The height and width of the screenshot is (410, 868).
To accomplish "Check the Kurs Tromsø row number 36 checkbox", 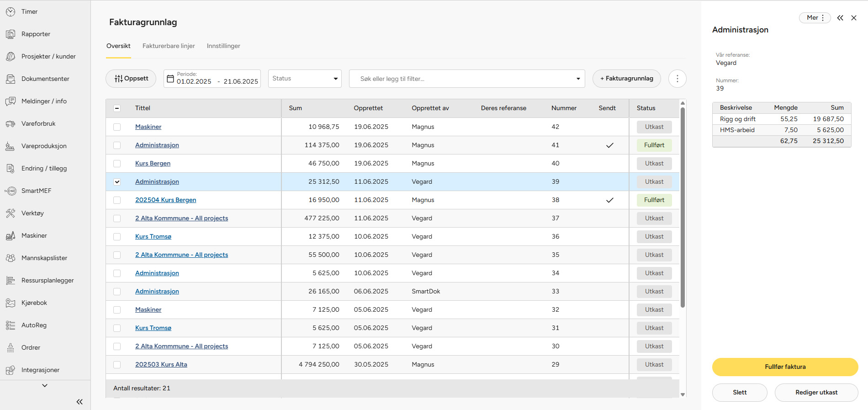I will [117, 237].
